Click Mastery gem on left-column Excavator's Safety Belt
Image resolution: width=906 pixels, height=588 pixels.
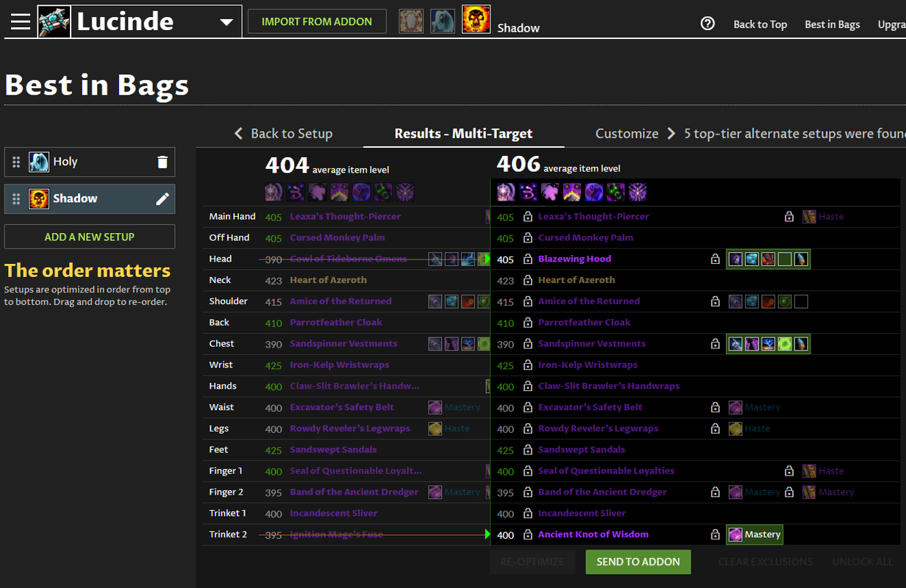click(x=435, y=407)
